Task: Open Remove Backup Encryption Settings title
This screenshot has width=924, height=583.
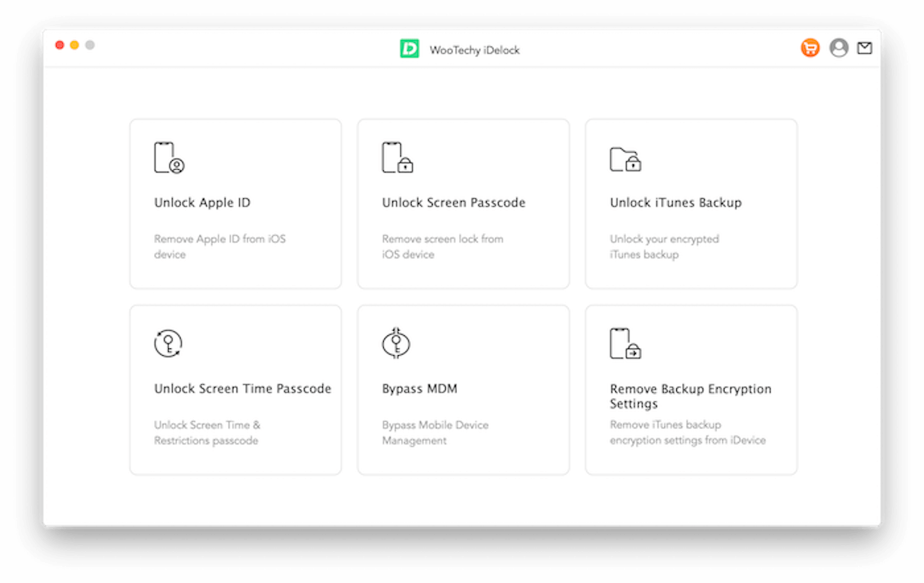Action: (x=691, y=396)
